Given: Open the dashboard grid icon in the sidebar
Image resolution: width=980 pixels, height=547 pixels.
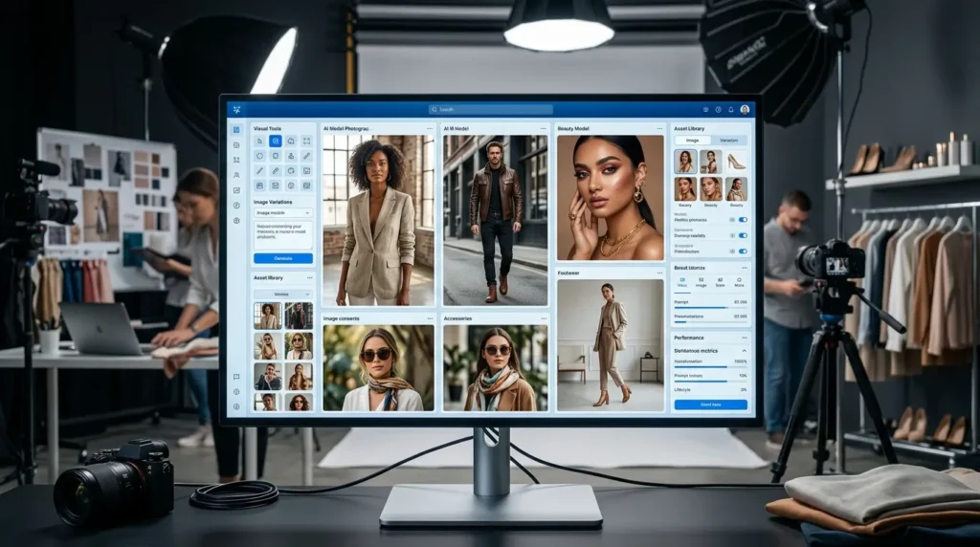Looking at the screenshot, I should coord(236,130).
